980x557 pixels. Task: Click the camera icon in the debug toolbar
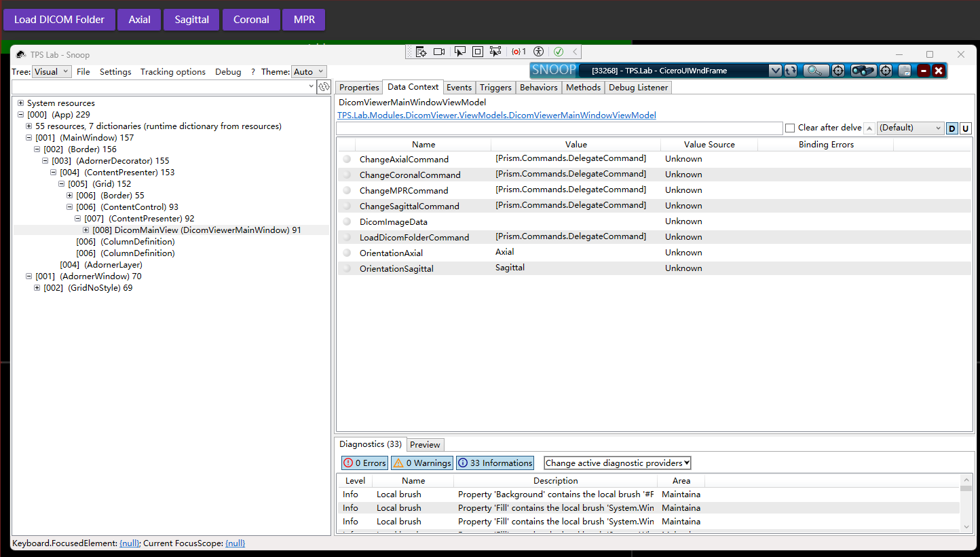tap(439, 52)
